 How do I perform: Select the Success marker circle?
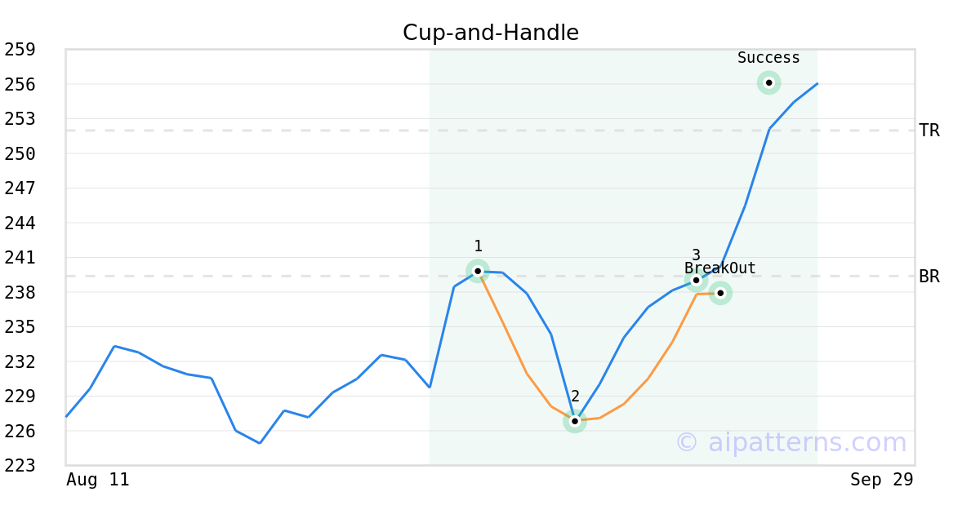click(x=768, y=82)
